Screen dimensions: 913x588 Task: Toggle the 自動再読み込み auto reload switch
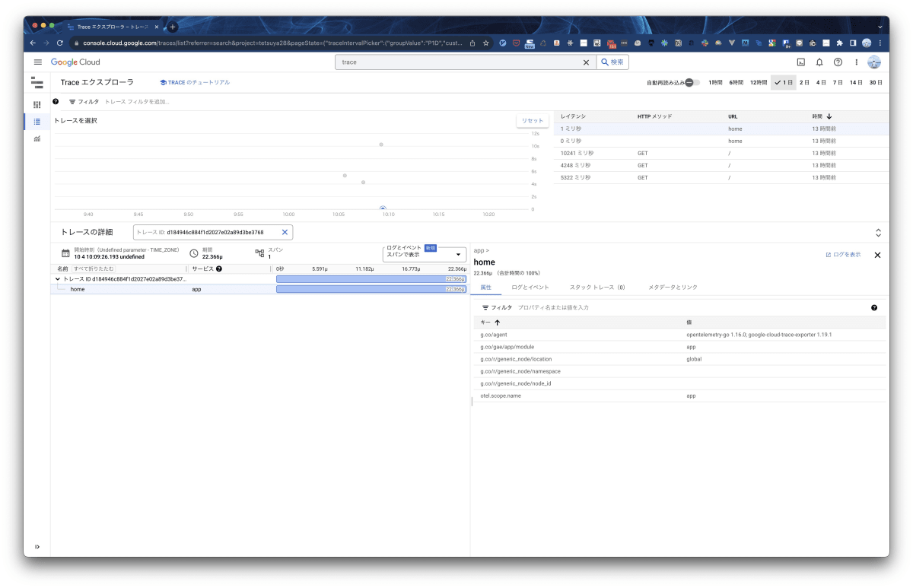click(x=692, y=82)
